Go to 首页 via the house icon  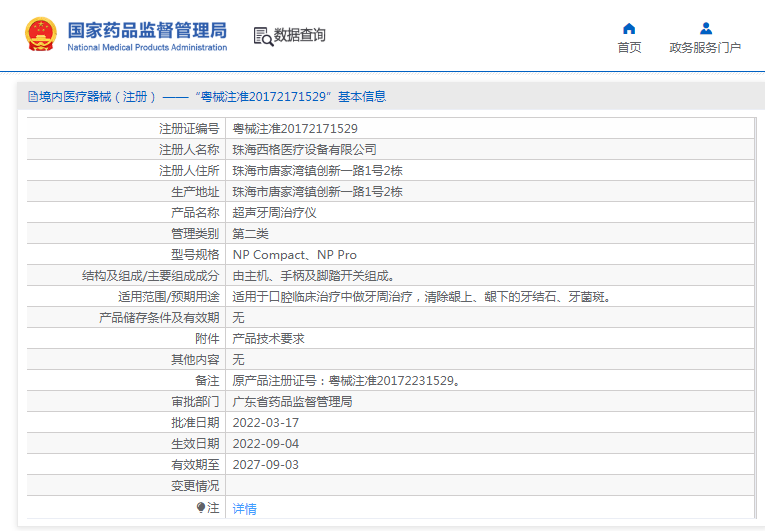[629, 28]
